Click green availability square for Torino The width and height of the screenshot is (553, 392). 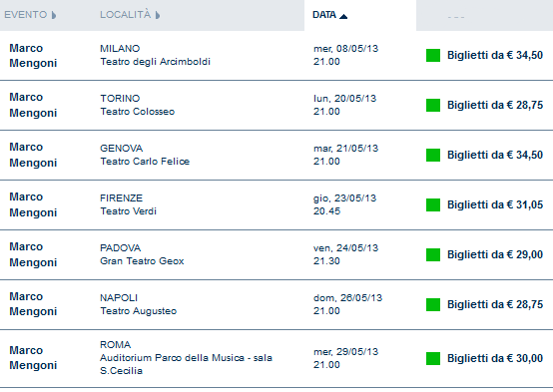(433, 105)
